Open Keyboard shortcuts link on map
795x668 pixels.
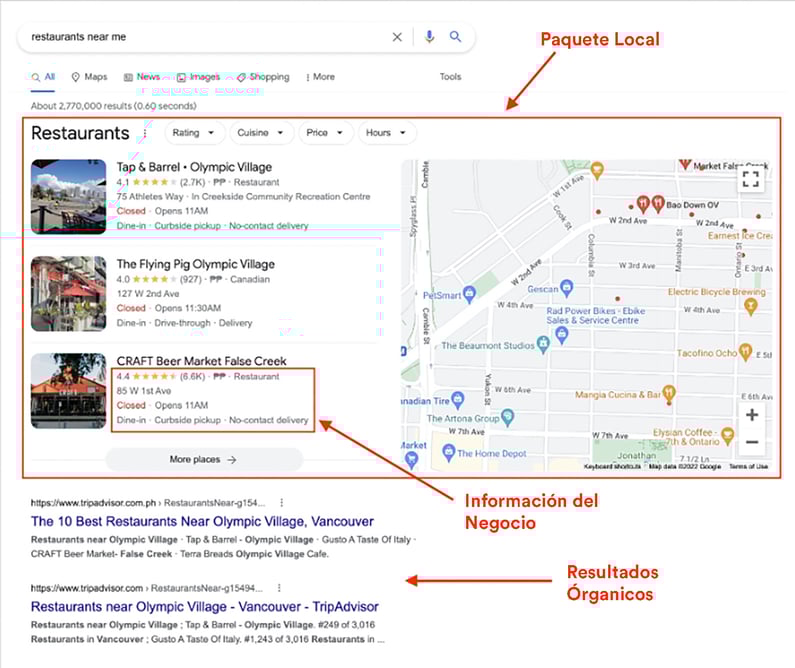[612, 467]
